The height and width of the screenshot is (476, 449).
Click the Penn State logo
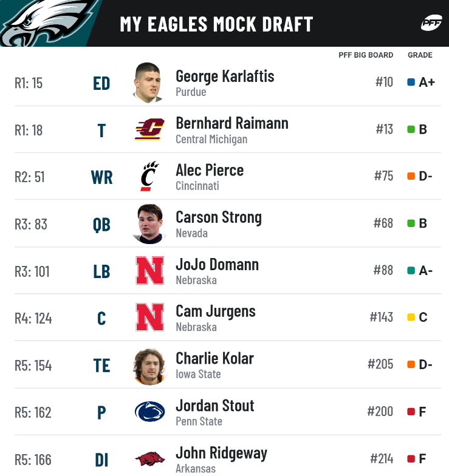tap(149, 412)
